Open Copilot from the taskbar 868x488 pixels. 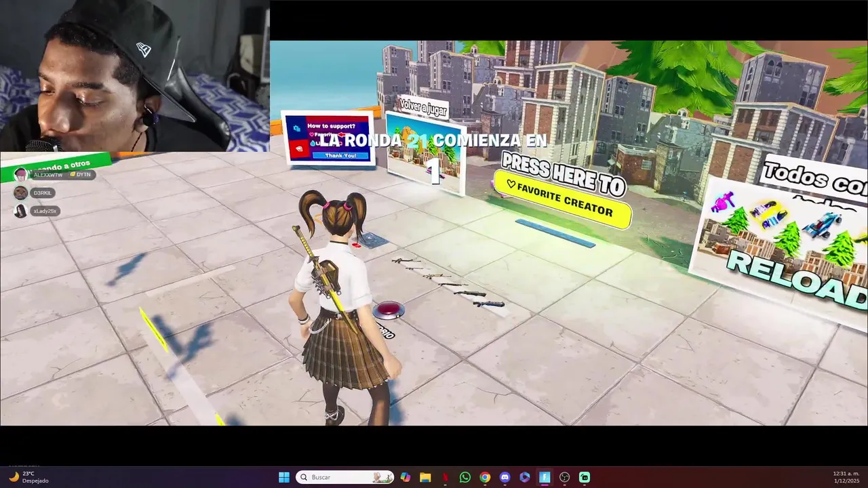tap(406, 477)
